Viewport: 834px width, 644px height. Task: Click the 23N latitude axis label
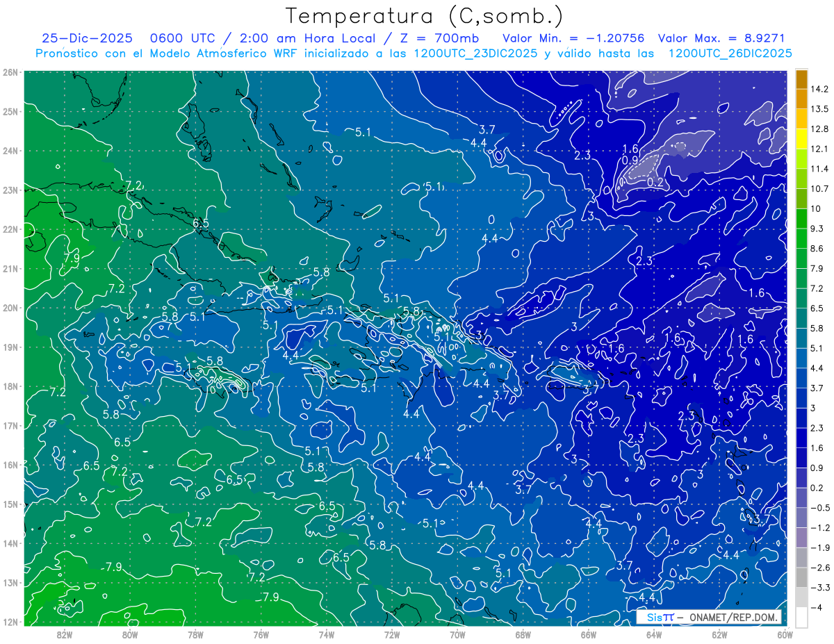tap(10, 190)
